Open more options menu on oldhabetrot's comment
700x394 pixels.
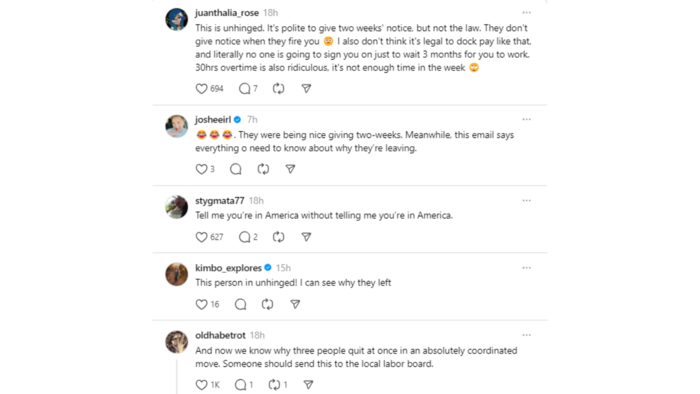click(x=527, y=335)
